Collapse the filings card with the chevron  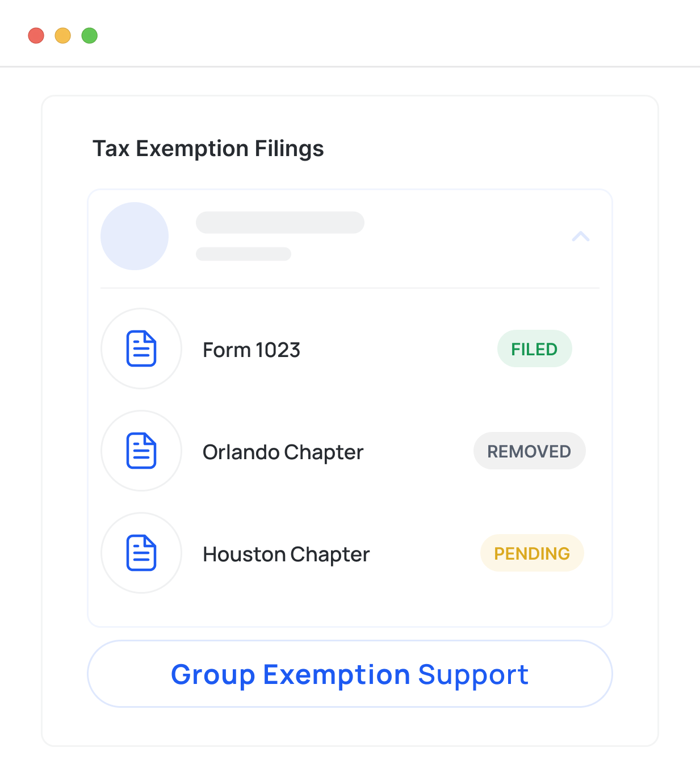(x=580, y=236)
